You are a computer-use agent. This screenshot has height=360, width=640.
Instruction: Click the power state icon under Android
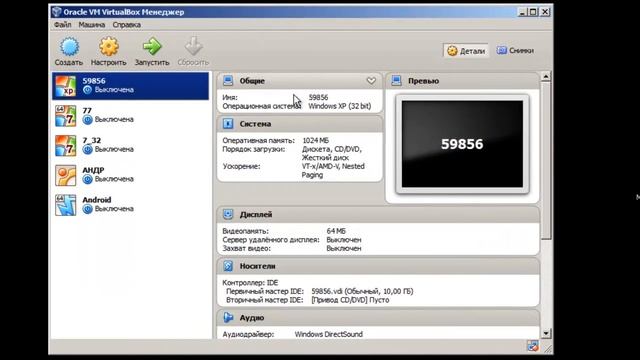pos(87,209)
